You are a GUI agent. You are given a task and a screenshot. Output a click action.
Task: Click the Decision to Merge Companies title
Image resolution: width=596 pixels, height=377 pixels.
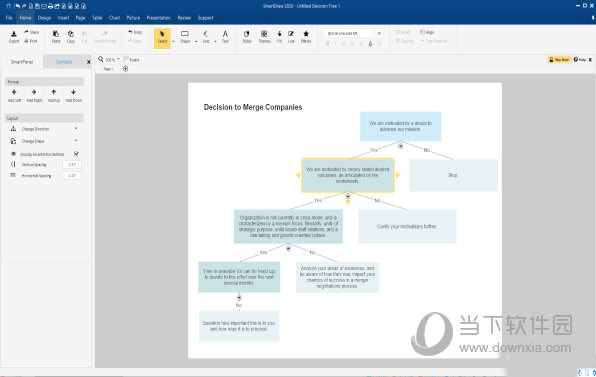[253, 107]
